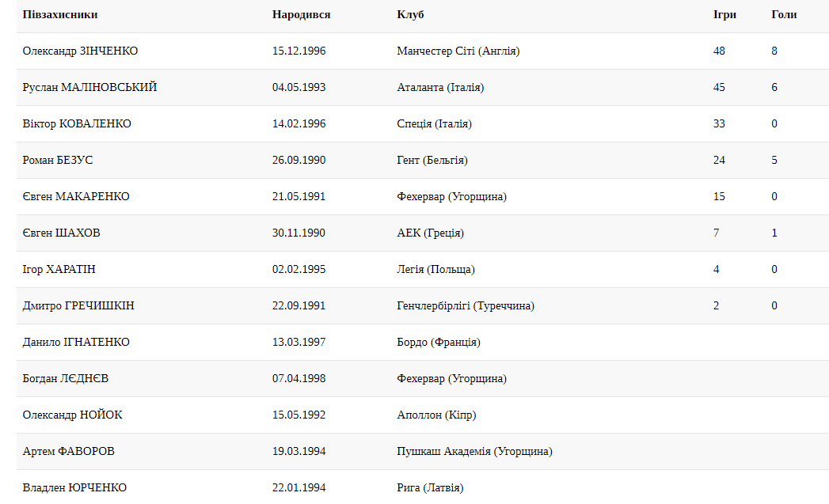Click the Клуб column header
The width and height of the screenshot is (829, 504).
tap(410, 14)
